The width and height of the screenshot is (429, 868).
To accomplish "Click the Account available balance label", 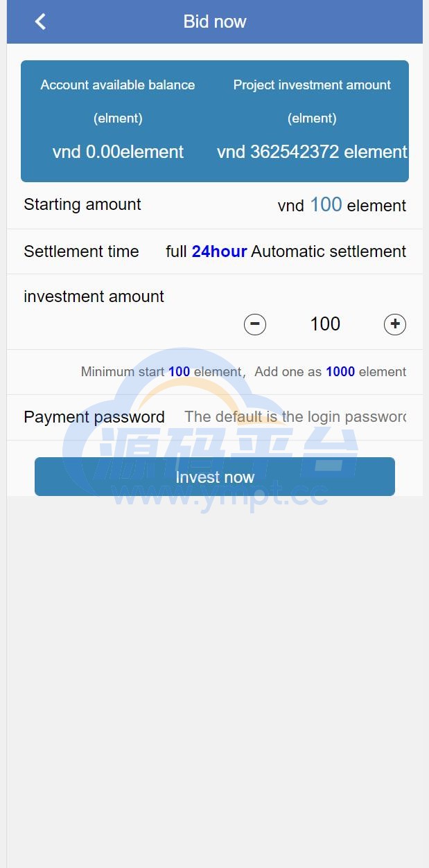I will pyautogui.click(x=118, y=85).
